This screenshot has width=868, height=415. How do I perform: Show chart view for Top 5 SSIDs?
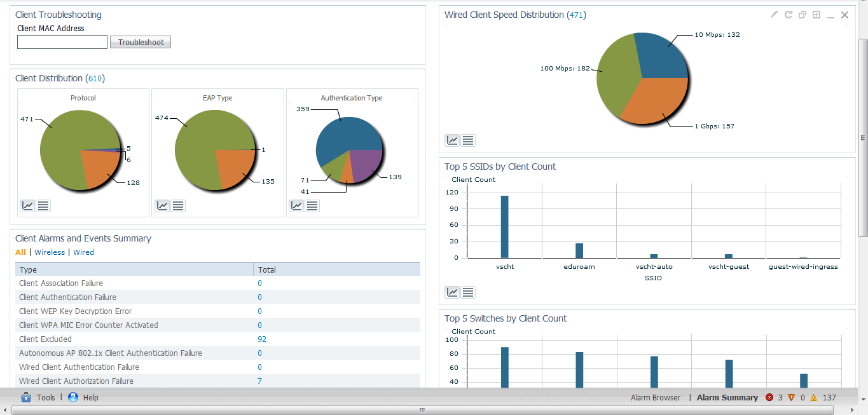tap(453, 292)
